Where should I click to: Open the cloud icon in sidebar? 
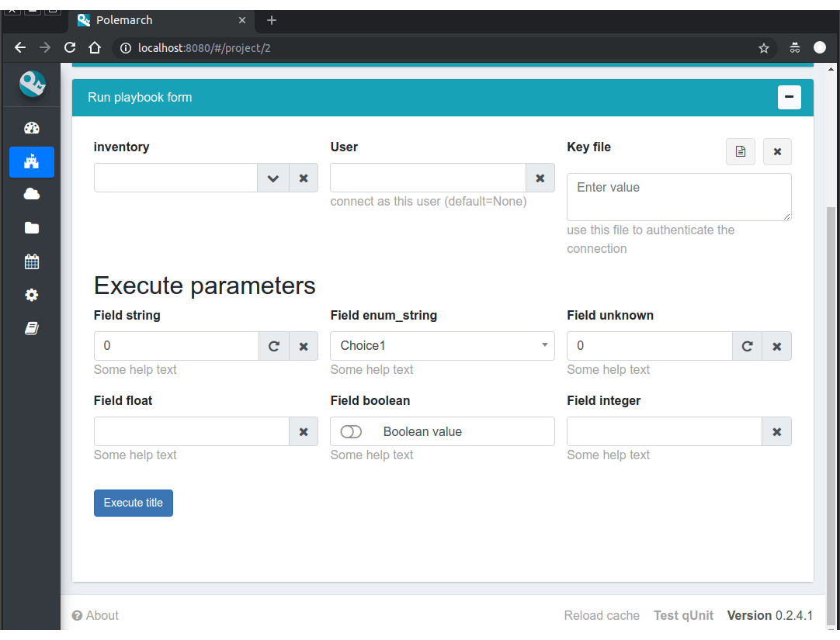pos(32,194)
